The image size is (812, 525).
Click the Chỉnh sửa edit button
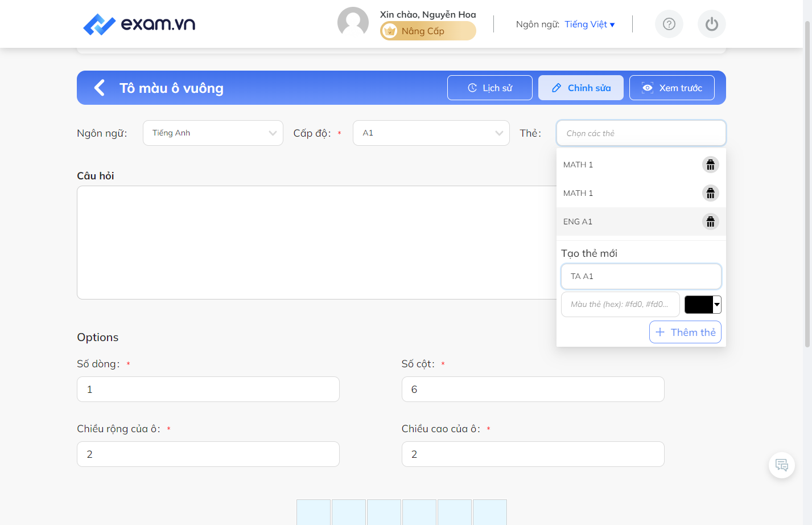point(581,88)
